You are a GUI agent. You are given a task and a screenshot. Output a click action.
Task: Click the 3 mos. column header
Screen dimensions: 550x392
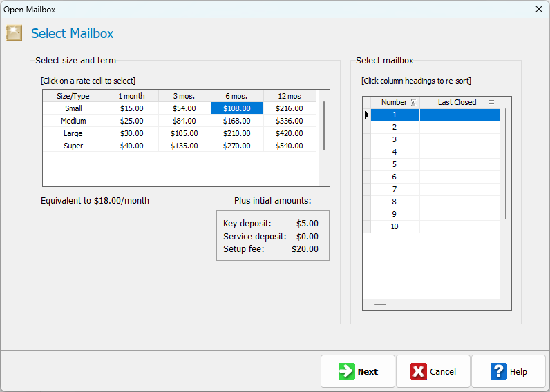pyautogui.click(x=184, y=96)
